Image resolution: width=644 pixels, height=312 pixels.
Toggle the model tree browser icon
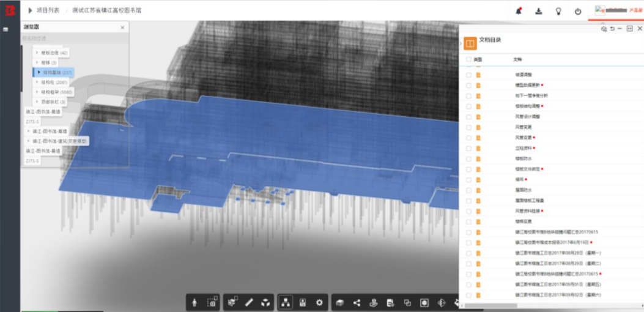[286, 303]
